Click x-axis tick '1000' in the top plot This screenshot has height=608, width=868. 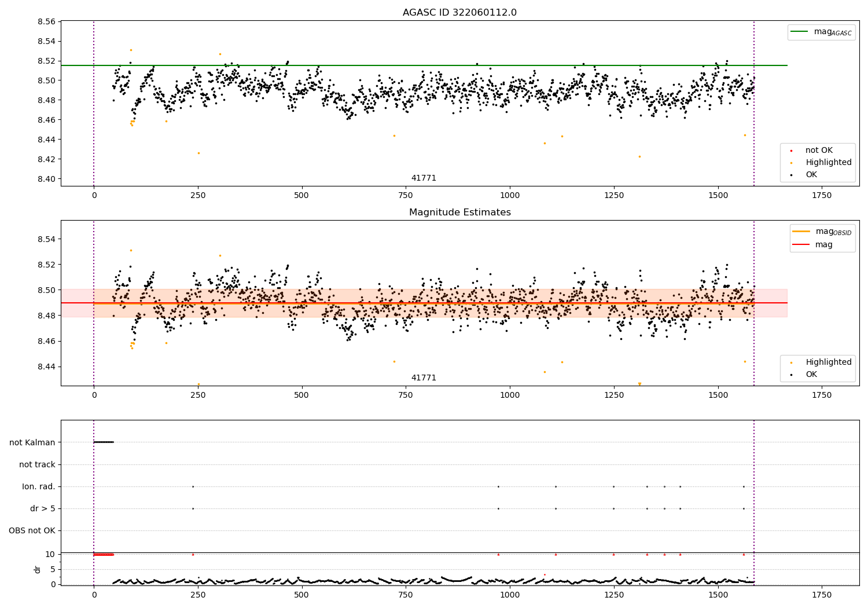[510, 195]
